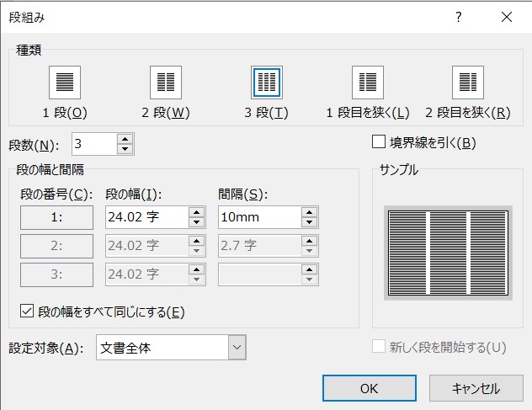
Task: Increase column 2 spacing with up arrow
Action: point(310,241)
